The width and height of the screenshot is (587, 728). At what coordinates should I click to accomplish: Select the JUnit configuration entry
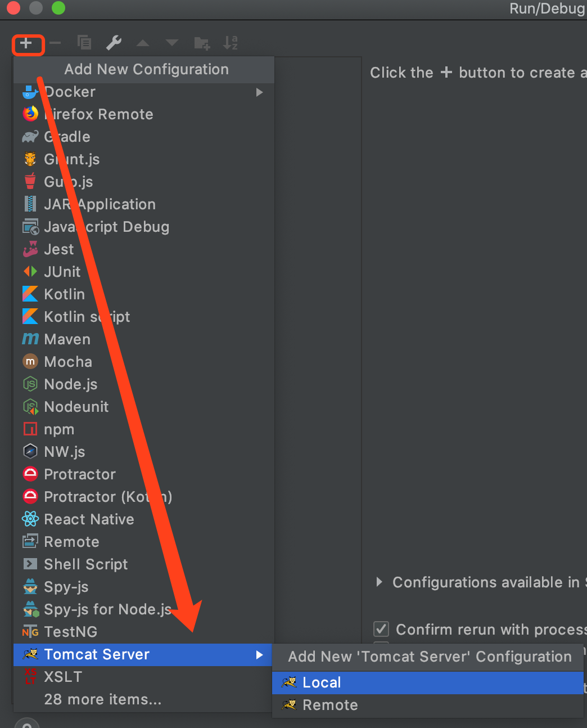coord(144,272)
